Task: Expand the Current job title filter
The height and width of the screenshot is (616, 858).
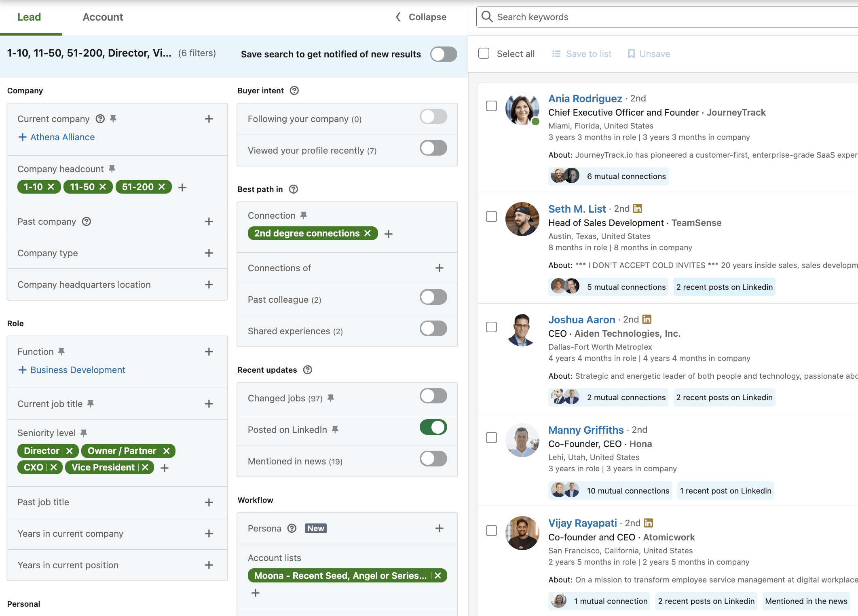Action: (x=209, y=404)
